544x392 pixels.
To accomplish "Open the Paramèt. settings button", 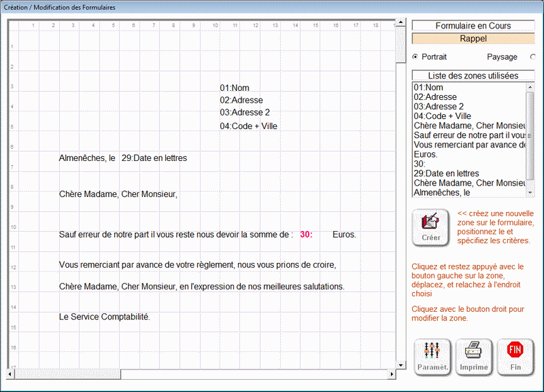I will click(432, 357).
